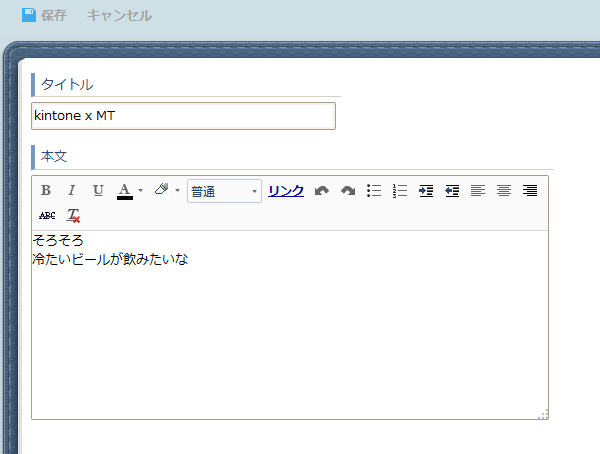Open the highlight color dropdown arrow

(177, 190)
